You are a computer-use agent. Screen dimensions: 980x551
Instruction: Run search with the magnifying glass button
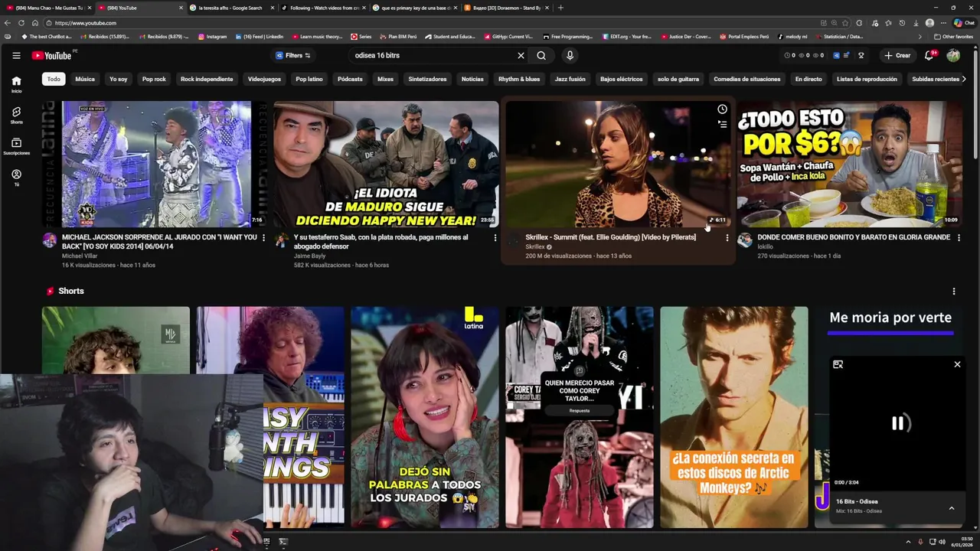coord(541,55)
